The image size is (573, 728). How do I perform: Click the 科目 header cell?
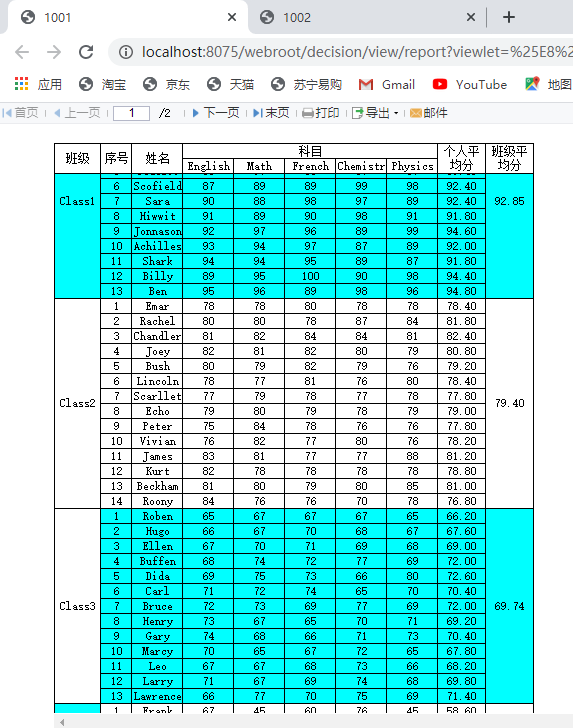pyautogui.click(x=310, y=151)
